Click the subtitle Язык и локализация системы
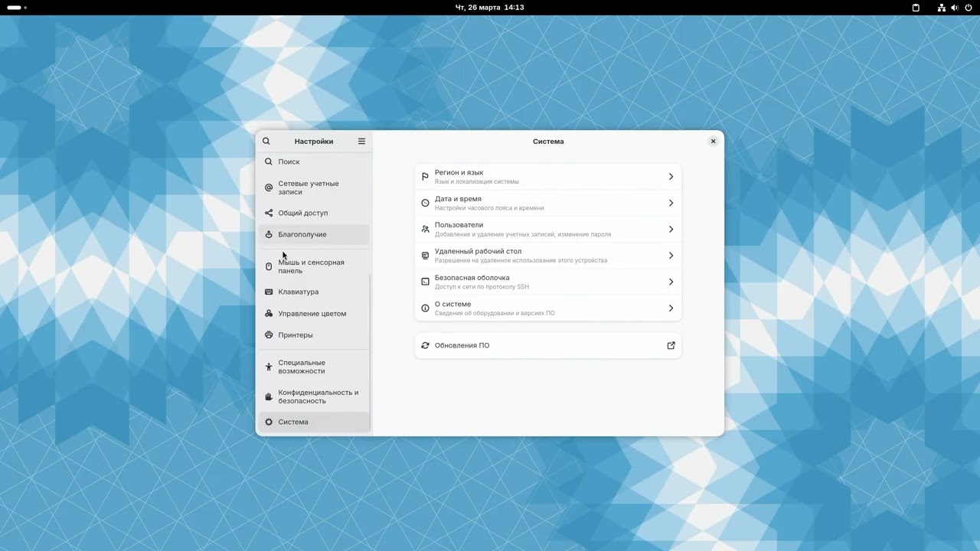The image size is (980, 551). tap(477, 182)
